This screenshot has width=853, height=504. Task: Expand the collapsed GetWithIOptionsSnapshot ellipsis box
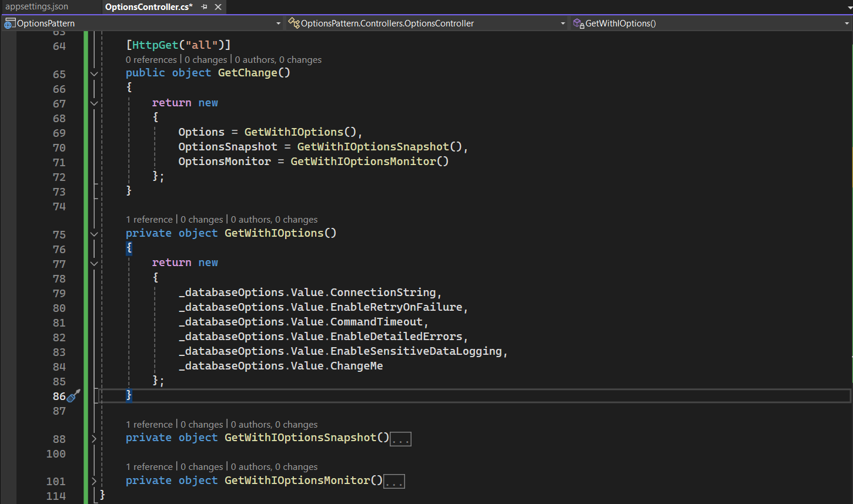pos(400,439)
